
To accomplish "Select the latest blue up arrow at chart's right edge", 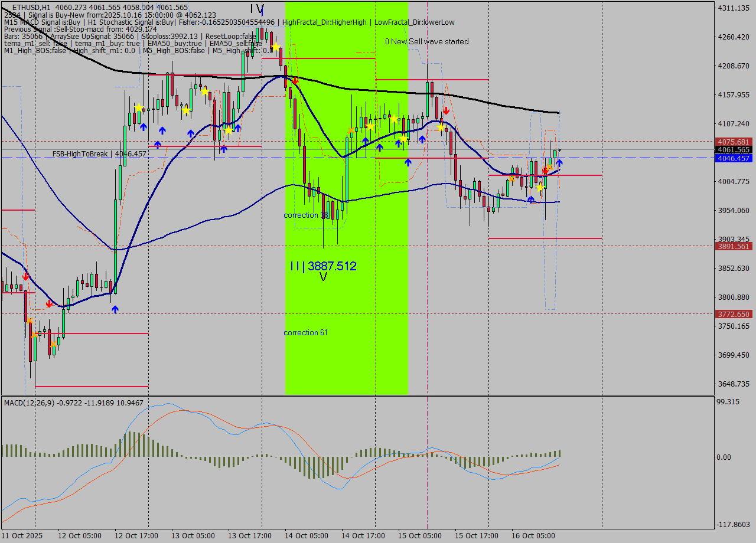I will [x=559, y=162].
